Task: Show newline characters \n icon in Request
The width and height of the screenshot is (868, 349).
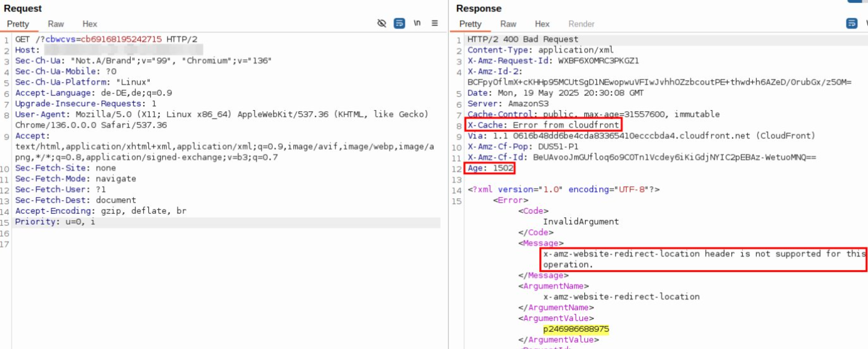Action: pyautogui.click(x=417, y=23)
